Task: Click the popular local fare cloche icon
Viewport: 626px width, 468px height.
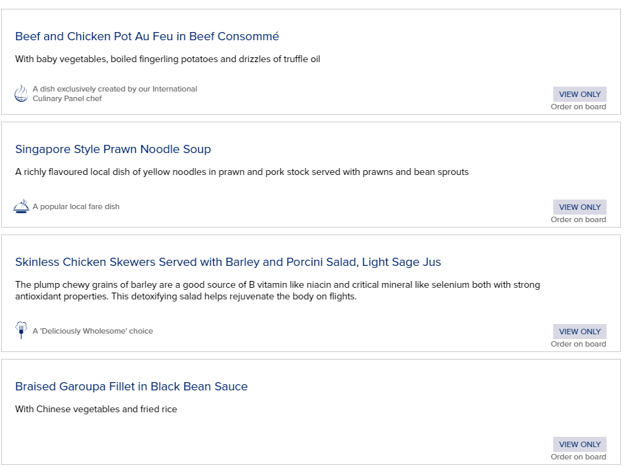Action: coord(21,207)
